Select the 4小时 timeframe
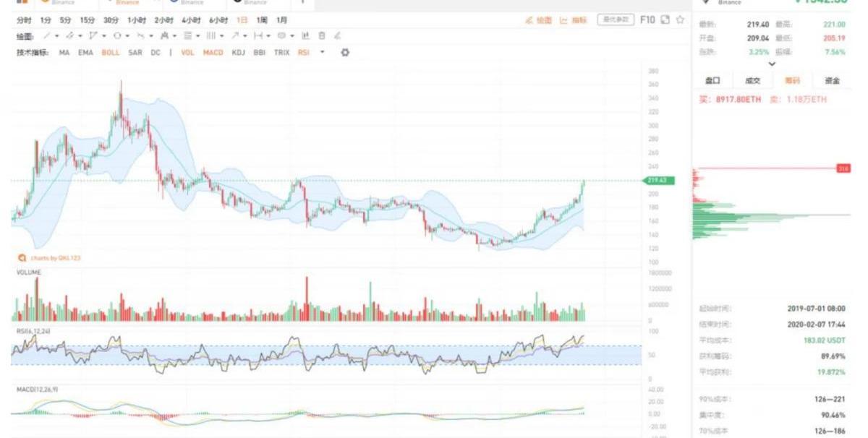Screen dimensions: 868x438 tap(190, 20)
